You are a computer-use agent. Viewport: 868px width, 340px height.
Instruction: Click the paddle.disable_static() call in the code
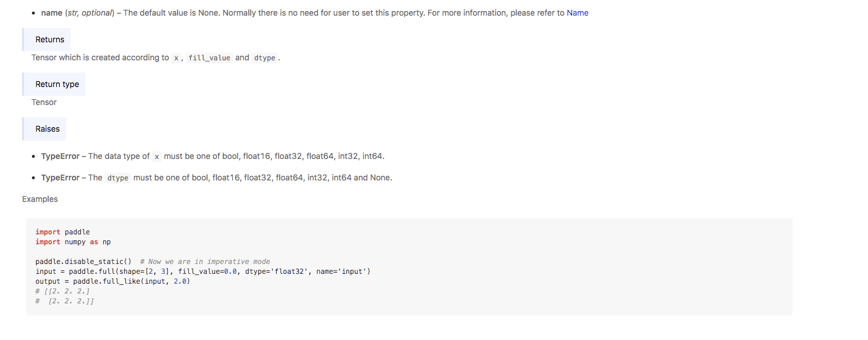pos(84,262)
